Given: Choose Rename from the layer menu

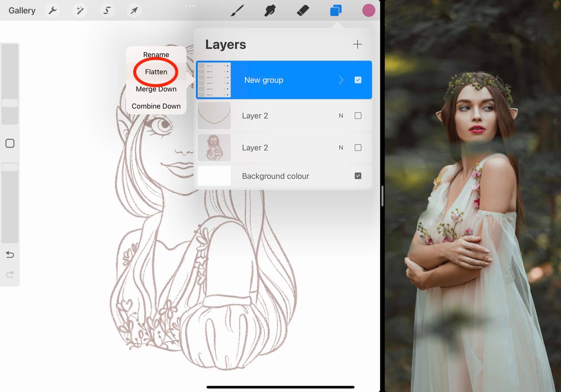Looking at the screenshot, I should pos(156,55).
